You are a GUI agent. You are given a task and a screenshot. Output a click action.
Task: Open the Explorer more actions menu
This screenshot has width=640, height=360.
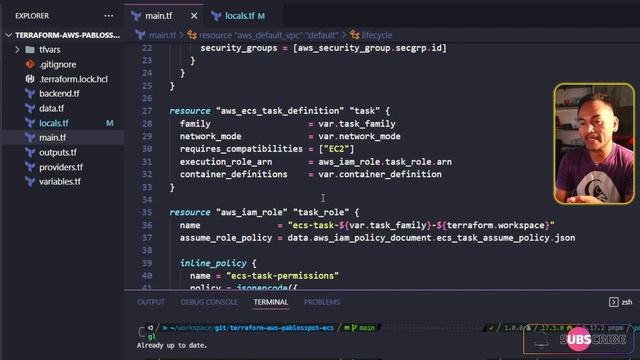pos(109,16)
